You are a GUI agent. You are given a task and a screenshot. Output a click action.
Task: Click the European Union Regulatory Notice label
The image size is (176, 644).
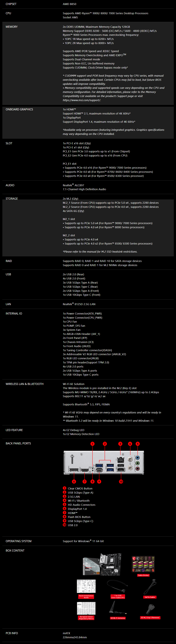click(86, 618)
